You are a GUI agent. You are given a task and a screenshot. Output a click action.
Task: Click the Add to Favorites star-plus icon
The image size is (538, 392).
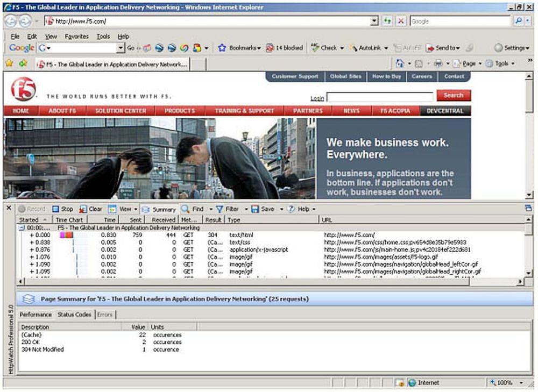coord(23,63)
